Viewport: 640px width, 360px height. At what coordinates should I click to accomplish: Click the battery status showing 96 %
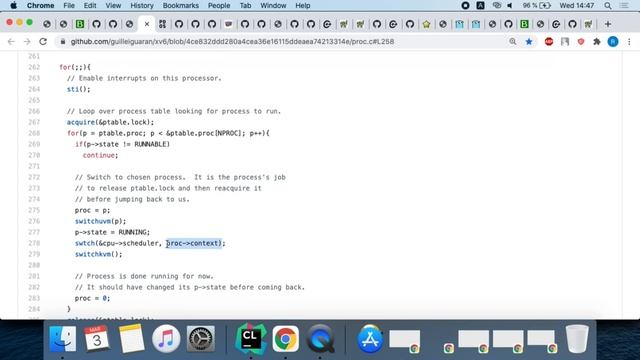(x=536, y=6)
